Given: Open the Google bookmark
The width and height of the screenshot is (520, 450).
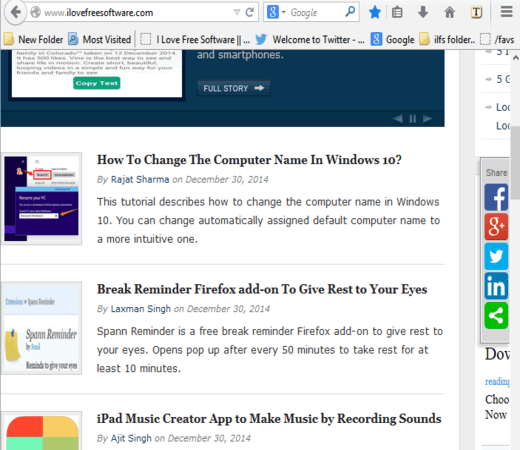Looking at the screenshot, I should pos(393,40).
